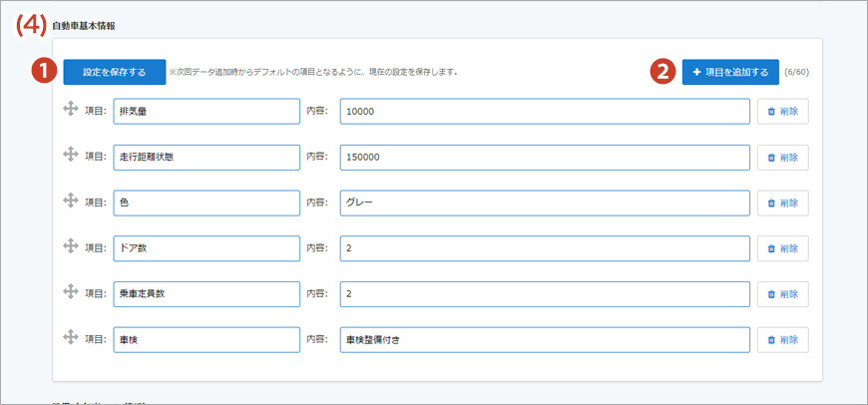Focus the 排気量 item name field
Screen dimensions: 868x405
point(207,112)
